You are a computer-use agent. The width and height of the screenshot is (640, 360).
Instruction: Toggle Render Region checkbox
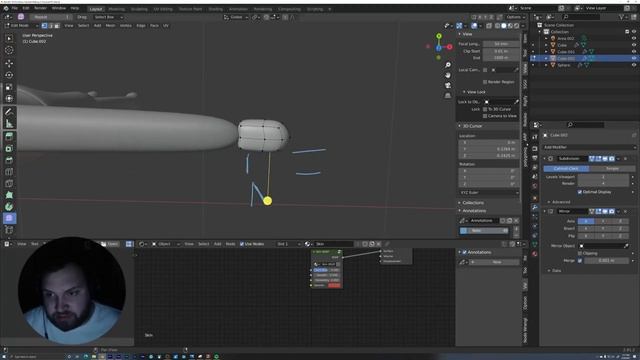pos(485,82)
